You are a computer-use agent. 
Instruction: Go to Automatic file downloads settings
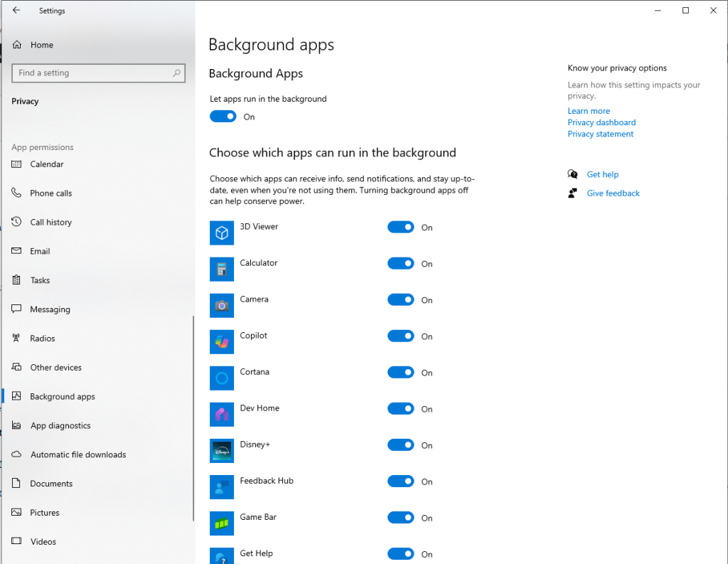coord(78,454)
